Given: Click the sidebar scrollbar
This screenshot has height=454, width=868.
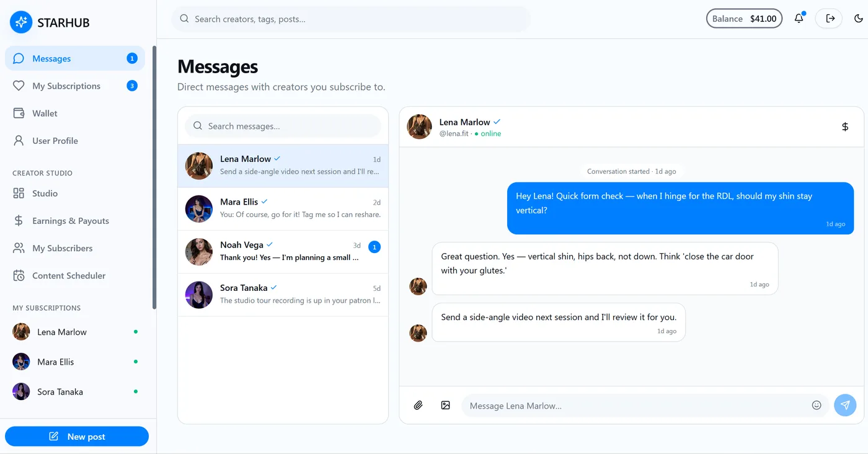Looking at the screenshot, I should (154, 177).
